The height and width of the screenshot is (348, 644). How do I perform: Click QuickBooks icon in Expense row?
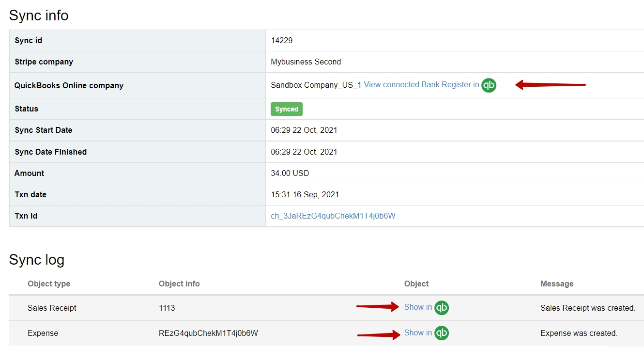pyautogui.click(x=441, y=333)
